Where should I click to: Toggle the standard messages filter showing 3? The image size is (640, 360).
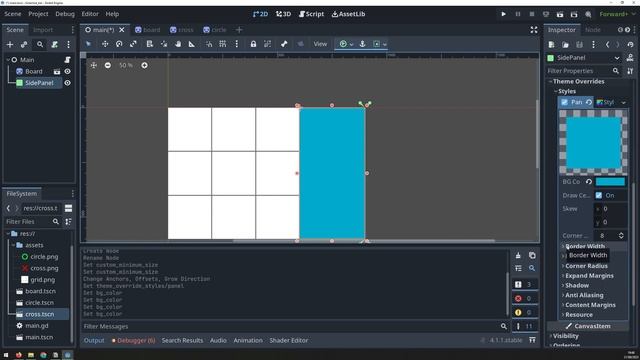pos(524,284)
